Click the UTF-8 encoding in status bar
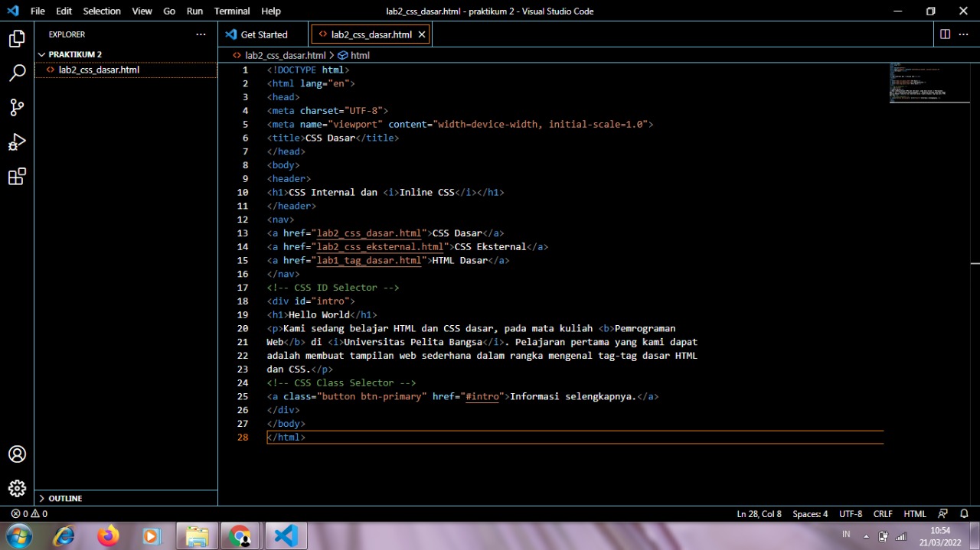 tap(850, 513)
